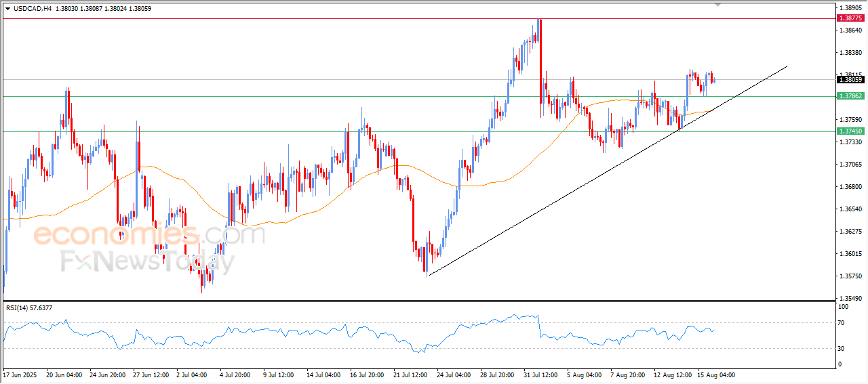Click the 14 Jul 04:00 time label
This screenshot has height=384, width=868.
(323, 375)
